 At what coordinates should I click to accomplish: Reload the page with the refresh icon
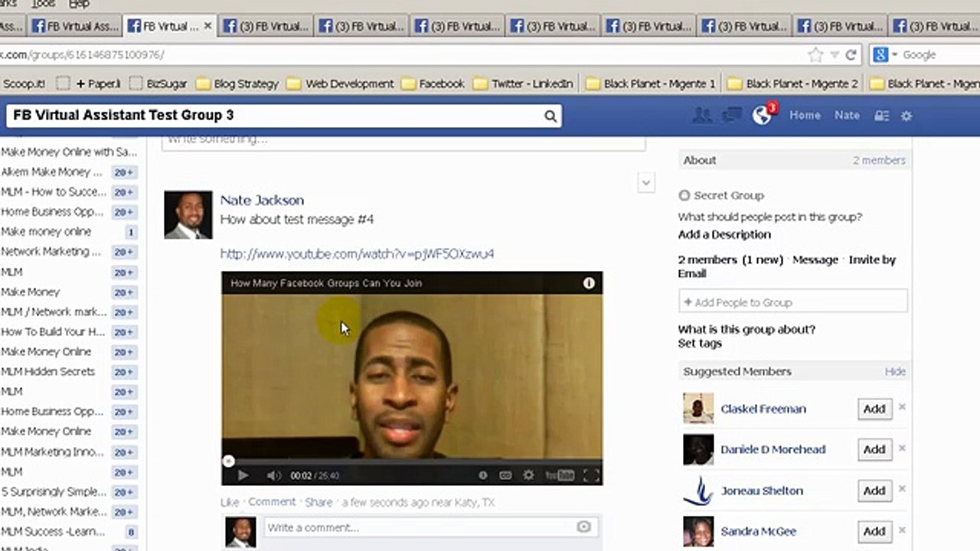[851, 55]
